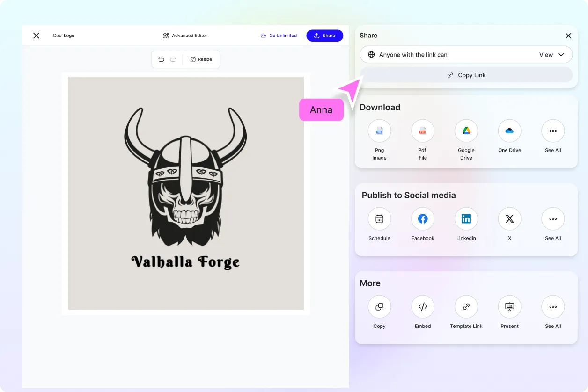
Task: Open Present mode
Action: click(x=509, y=307)
